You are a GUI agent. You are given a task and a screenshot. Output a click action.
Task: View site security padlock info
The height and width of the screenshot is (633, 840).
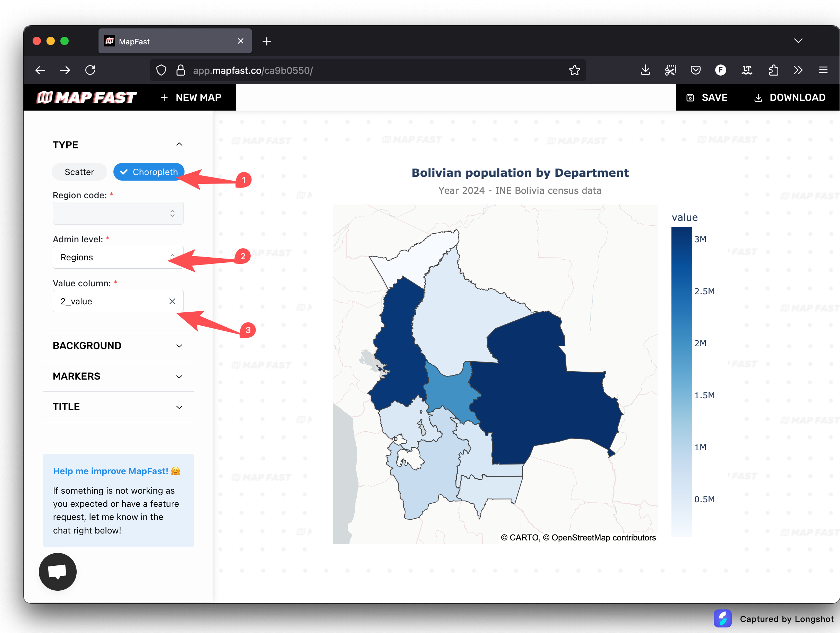(x=181, y=70)
